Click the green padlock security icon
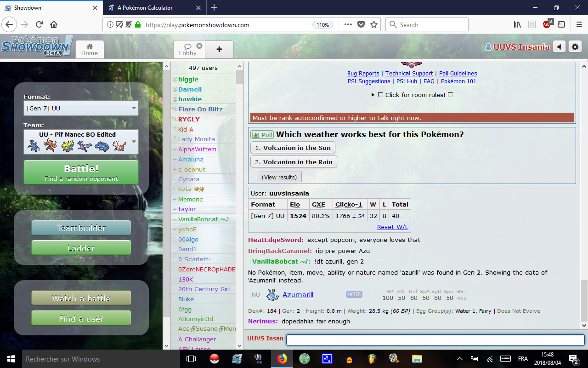The image size is (588, 368). 137,25
